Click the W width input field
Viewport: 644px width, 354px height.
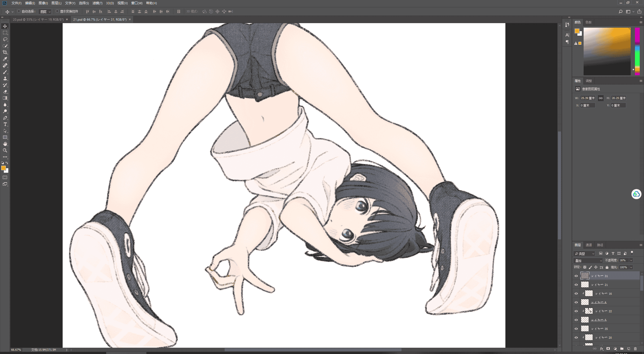[x=588, y=98]
